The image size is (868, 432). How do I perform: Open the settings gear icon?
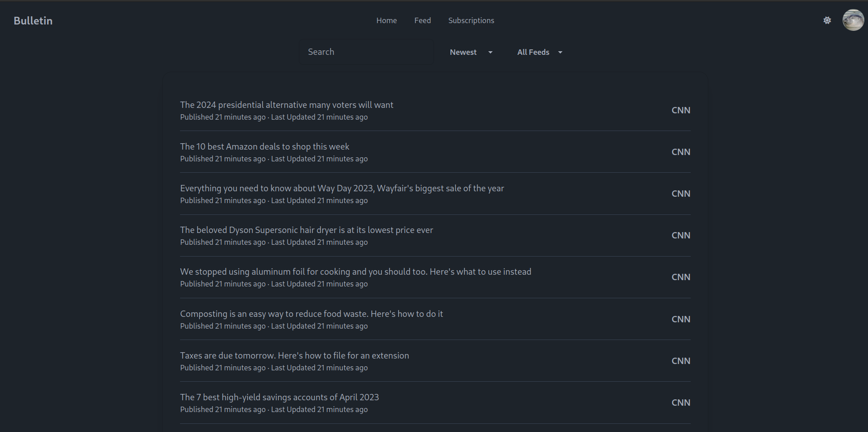[827, 20]
